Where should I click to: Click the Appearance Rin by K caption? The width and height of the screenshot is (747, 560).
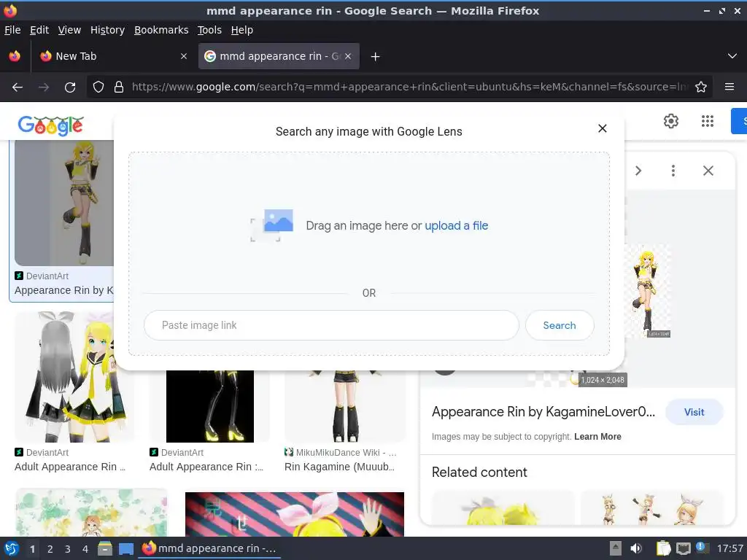coord(64,290)
